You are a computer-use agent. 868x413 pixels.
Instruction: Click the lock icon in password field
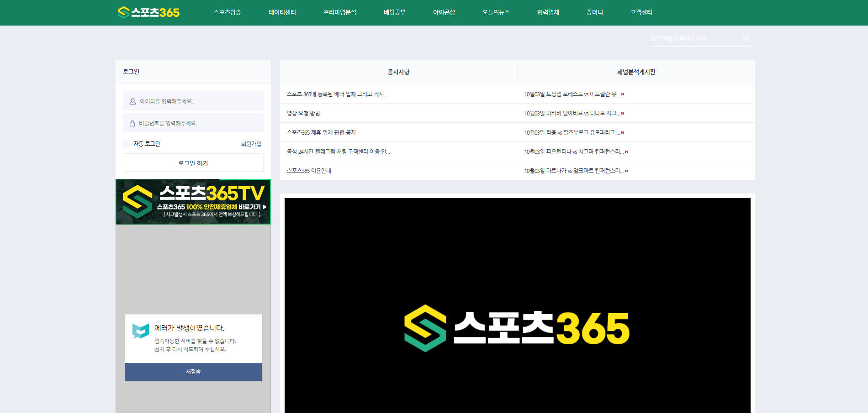pos(132,123)
